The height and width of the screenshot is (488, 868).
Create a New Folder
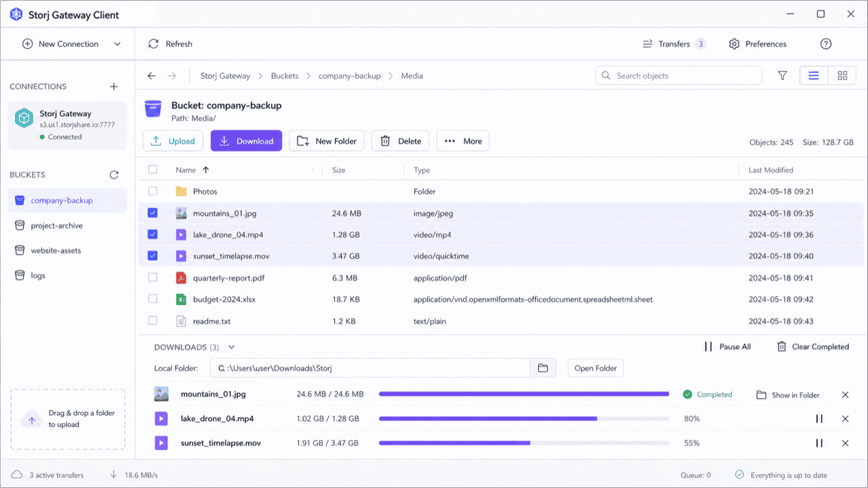[327, 141]
